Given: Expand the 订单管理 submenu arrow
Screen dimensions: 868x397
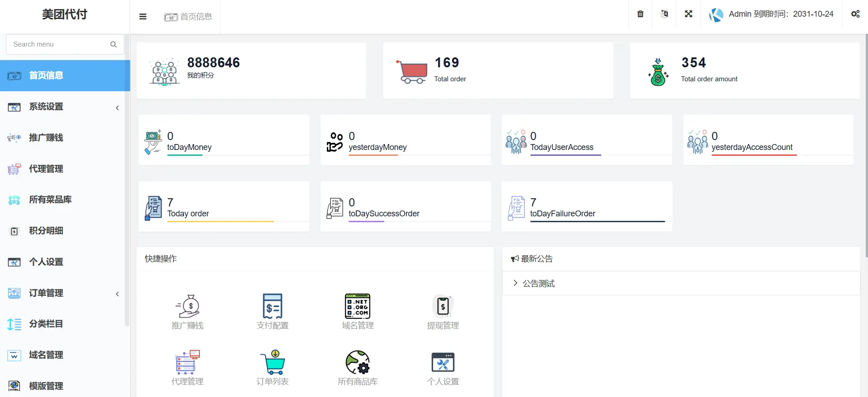Looking at the screenshot, I should click(x=118, y=294).
